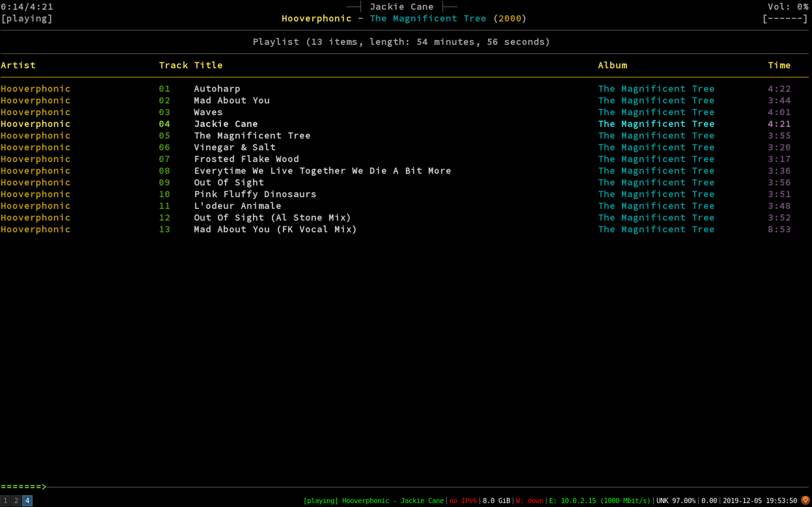Image resolution: width=812 pixels, height=507 pixels.
Task: Select the song Frosted Flake Wood
Action: (247, 159)
